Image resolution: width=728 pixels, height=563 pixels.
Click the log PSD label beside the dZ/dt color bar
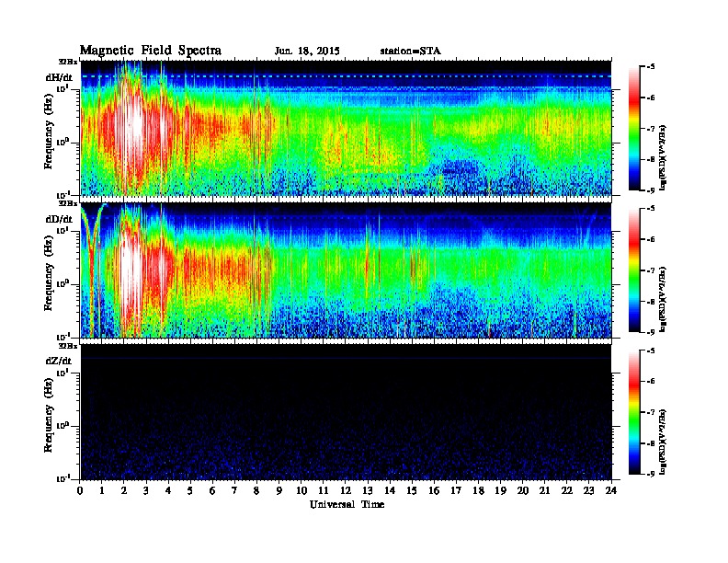663,442
